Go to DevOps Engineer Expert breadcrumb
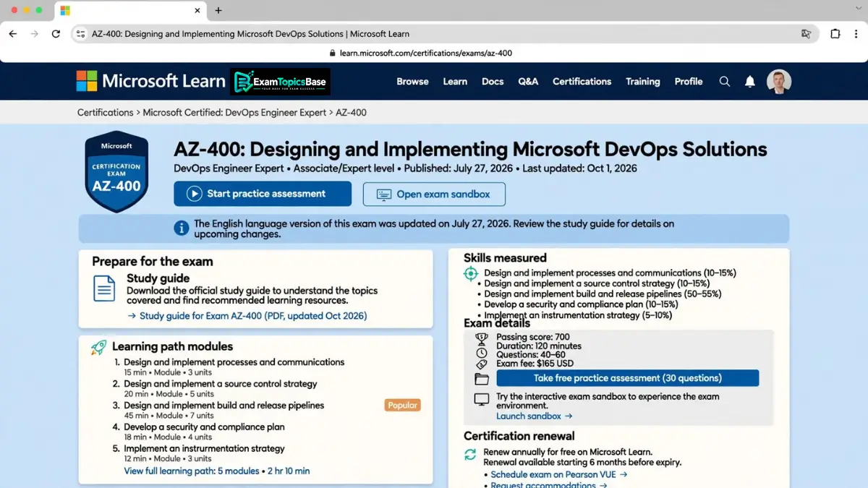The height and width of the screenshot is (488, 868). click(235, 112)
